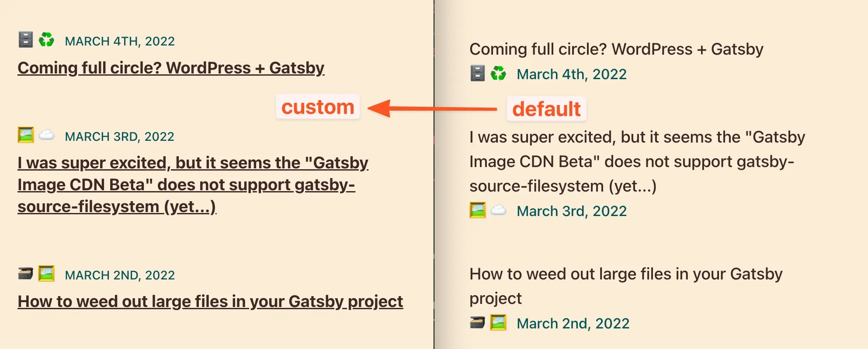The height and width of the screenshot is (349, 868).
Task: Click the MARCH 4TH, 2022 date text
Action: [x=119, y=41]
